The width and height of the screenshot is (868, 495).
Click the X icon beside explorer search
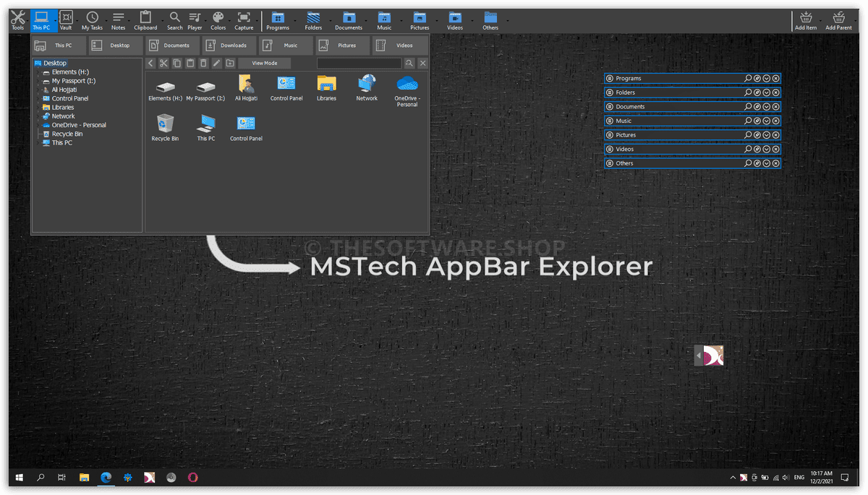pos(422,64)
